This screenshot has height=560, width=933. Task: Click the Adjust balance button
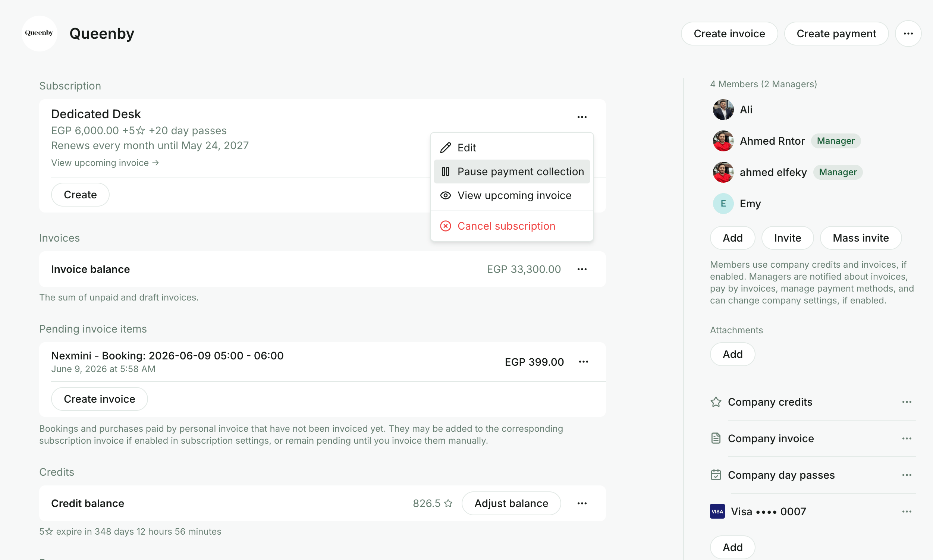click(x=511, y=503)
